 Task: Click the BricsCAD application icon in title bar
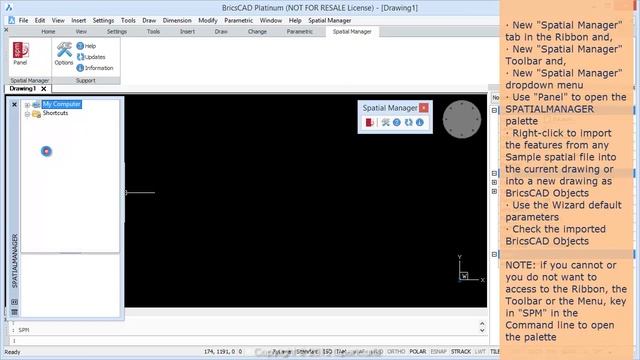9,7
